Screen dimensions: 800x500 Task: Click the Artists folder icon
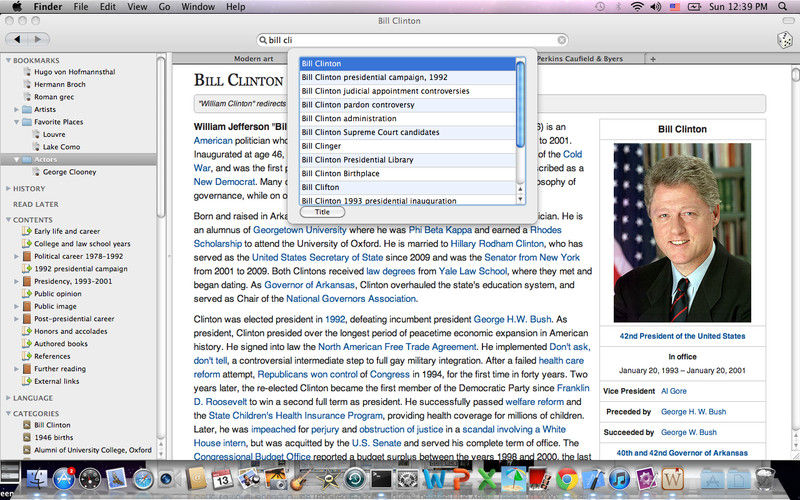pyautogui.click(x=27, y=109)
